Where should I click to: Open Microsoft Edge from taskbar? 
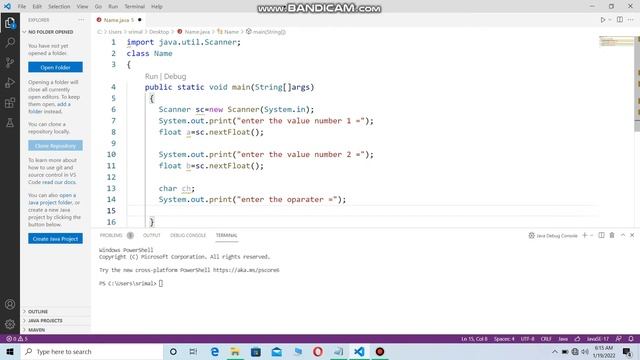(x=214, y=351)
